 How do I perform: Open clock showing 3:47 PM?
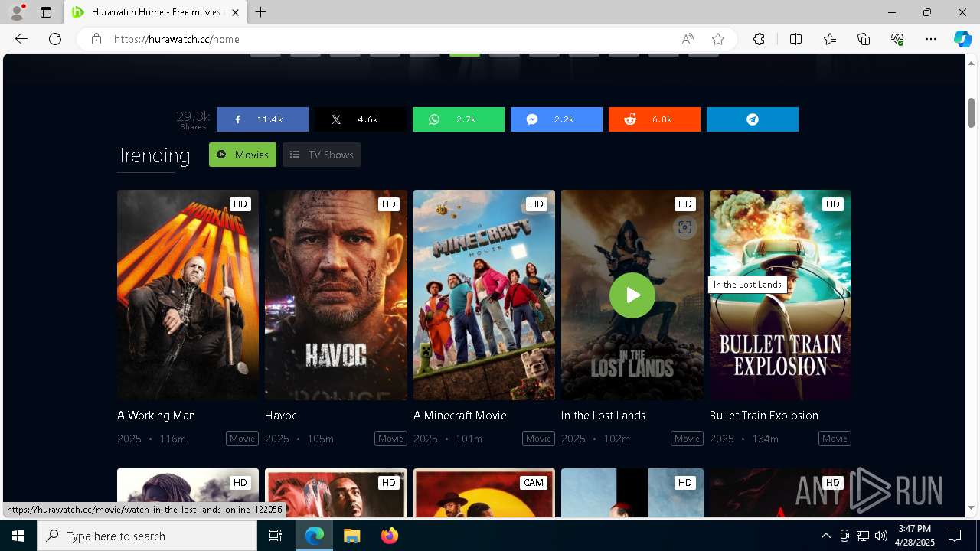point(914,536)
